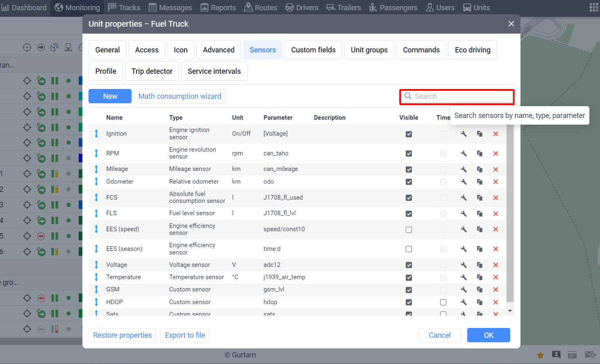Check the Time checkbox for HDOP sensor
600x364 pixels.
coord(443,302)
